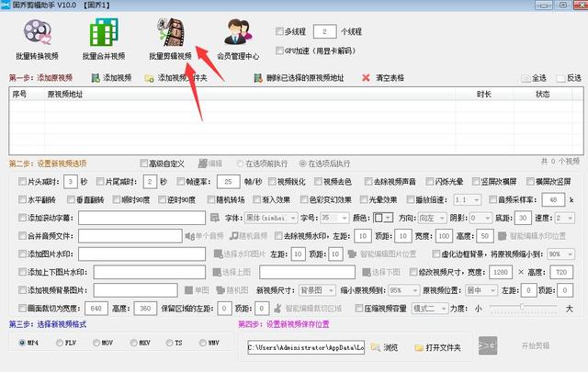Click the 单图 background image icon
Image resolution: width=588 pixels, height=372 pixels.
click(x=189, y=290)
